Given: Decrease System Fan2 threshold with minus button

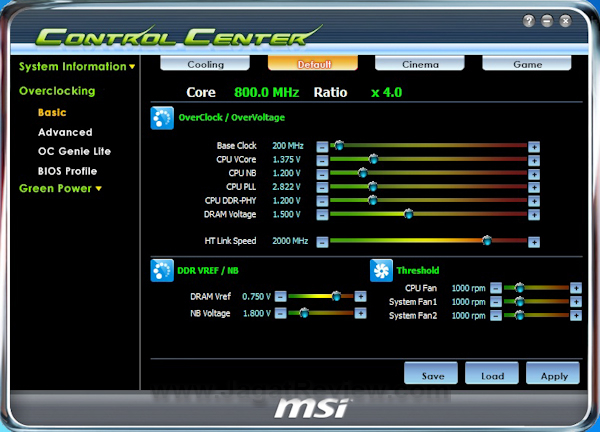Looking at the screenshot, I should click(x=496, y=315).
